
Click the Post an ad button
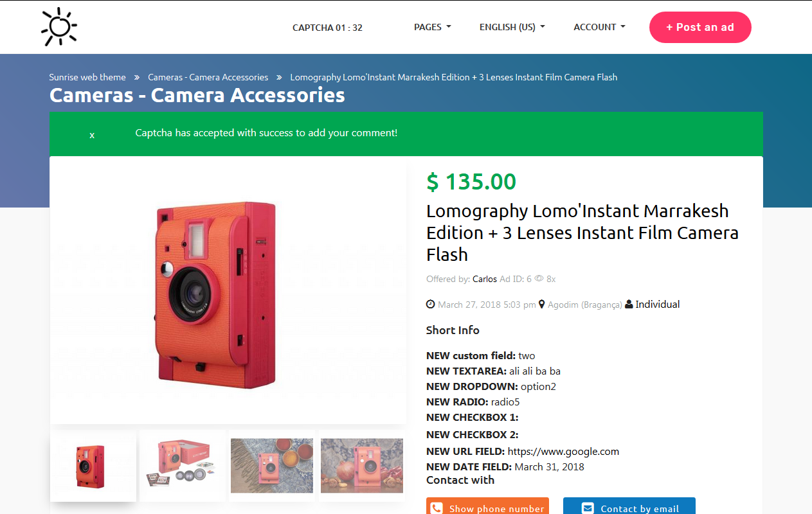click(x=700, y=27)
